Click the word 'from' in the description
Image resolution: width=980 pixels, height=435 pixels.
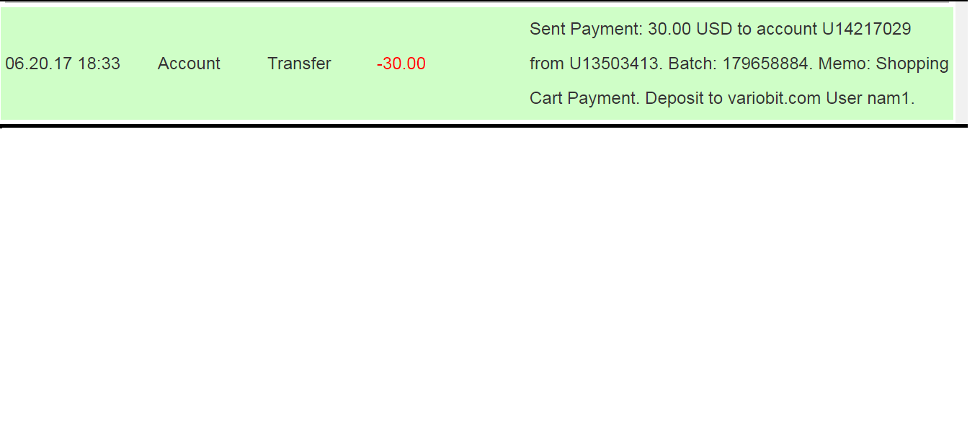coord(547,63)
